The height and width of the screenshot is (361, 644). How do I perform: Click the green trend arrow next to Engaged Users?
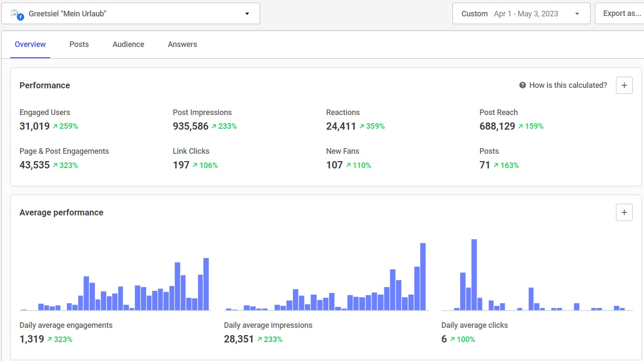56,126
